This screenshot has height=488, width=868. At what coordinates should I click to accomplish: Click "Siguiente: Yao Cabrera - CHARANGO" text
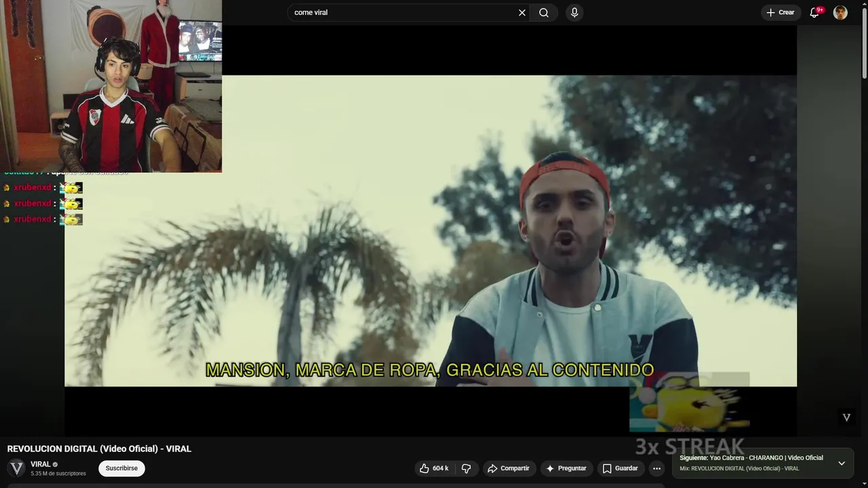[751, 458]
